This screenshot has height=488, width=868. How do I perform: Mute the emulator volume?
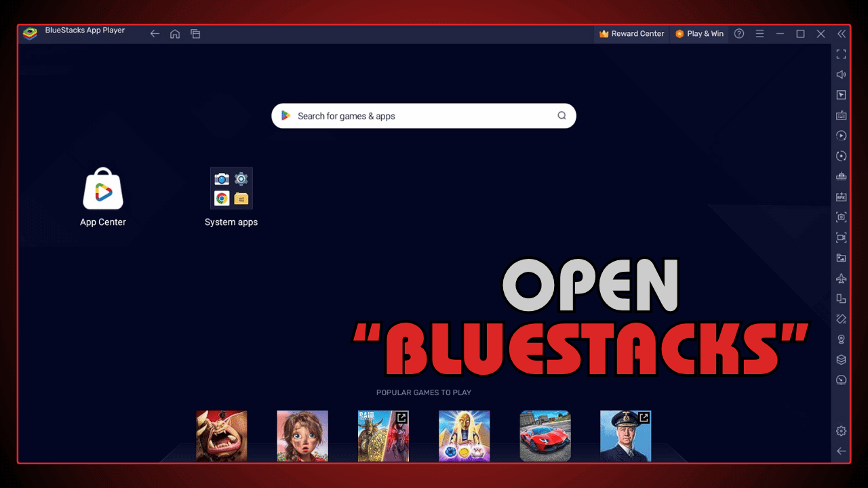tap(841, 75)
